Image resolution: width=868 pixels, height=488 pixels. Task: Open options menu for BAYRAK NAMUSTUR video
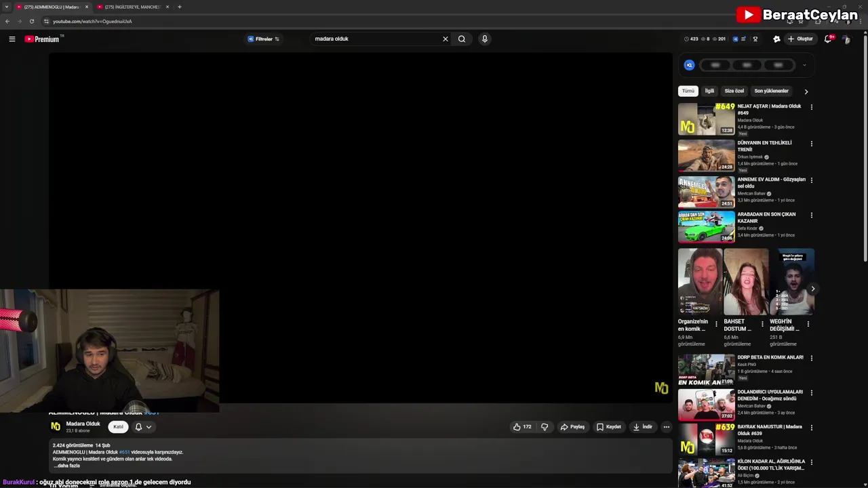(811, 428)
